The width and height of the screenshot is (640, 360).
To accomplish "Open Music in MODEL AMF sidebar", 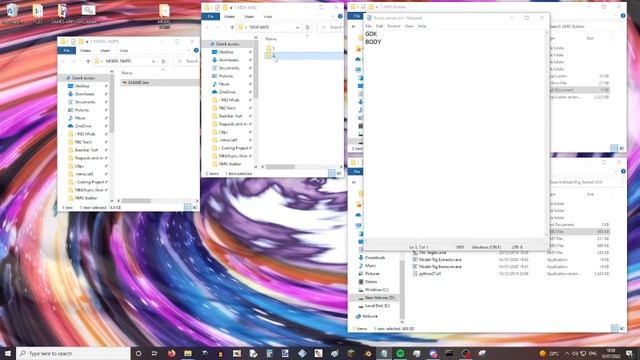I will pos(80,118).
